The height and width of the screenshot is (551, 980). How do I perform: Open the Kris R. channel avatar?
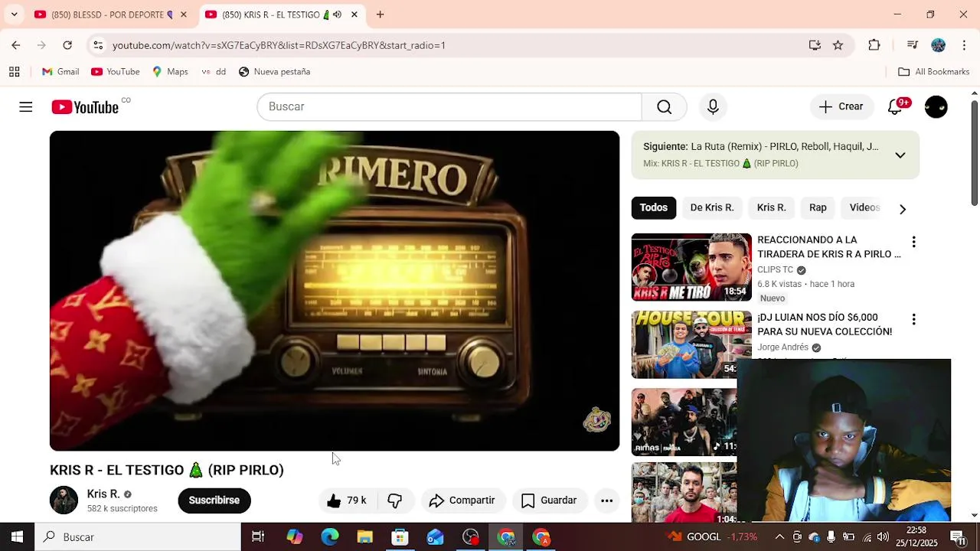pyautogui.click(x=64, y=500)
